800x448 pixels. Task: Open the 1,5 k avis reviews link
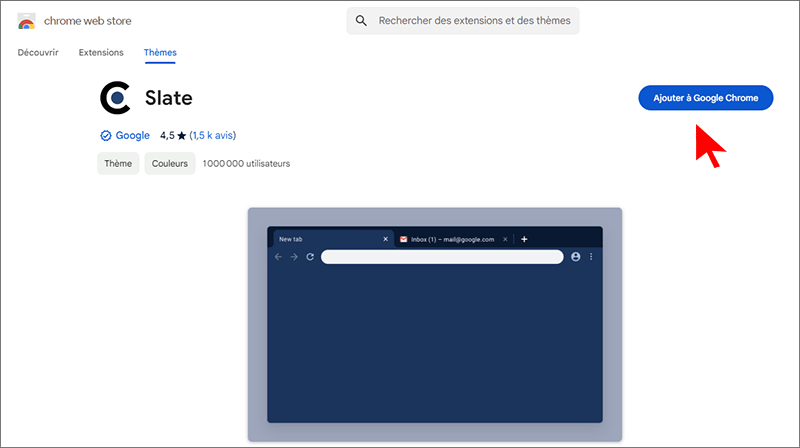click(x=213, y=136)
